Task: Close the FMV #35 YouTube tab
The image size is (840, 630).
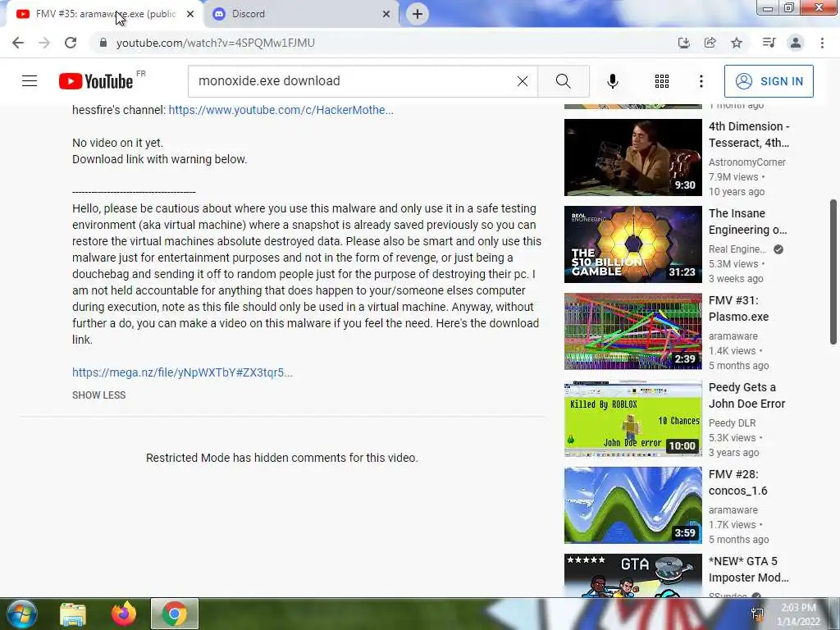Action: click(190, 14)
